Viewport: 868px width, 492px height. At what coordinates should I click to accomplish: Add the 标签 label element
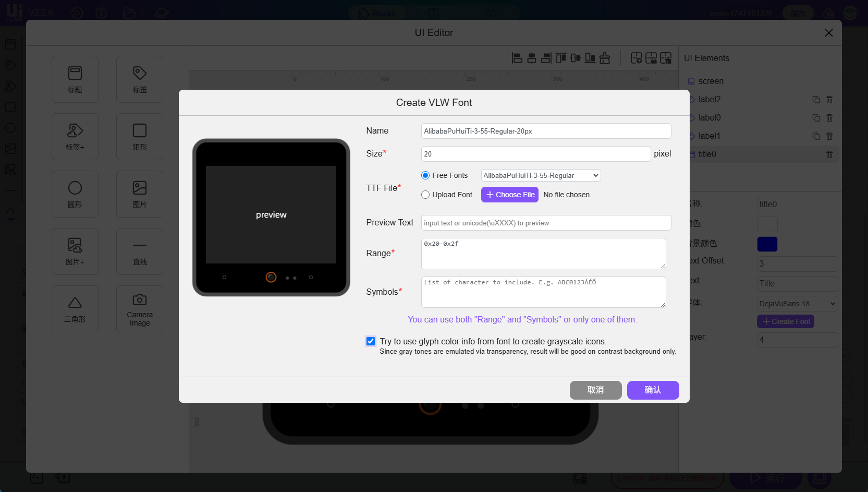(x=140, y=79)
